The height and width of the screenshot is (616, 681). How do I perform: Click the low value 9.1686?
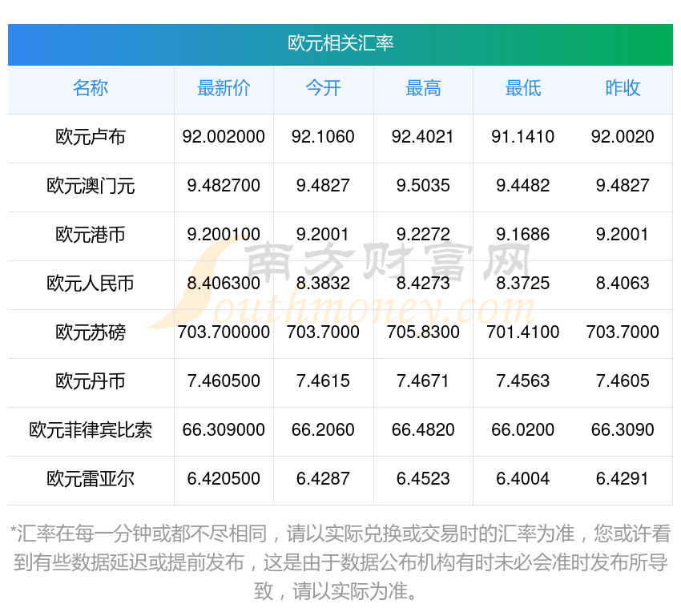pos(523,235)
